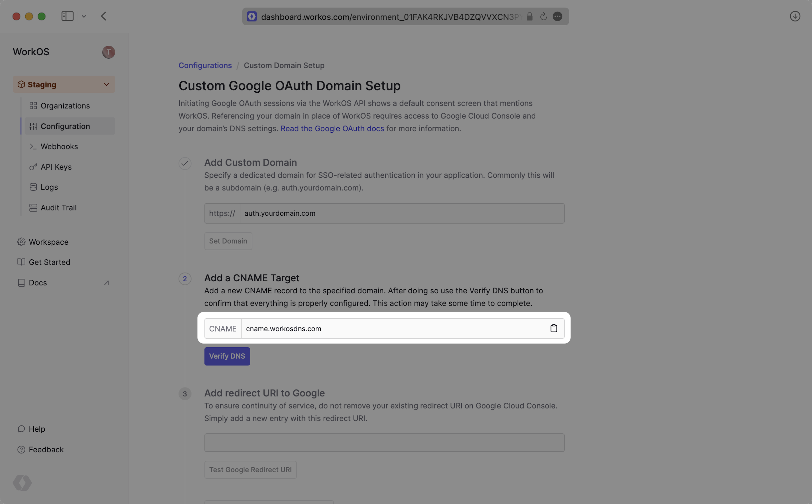Click the ellipsis icon in address bar

click(557, 17)
